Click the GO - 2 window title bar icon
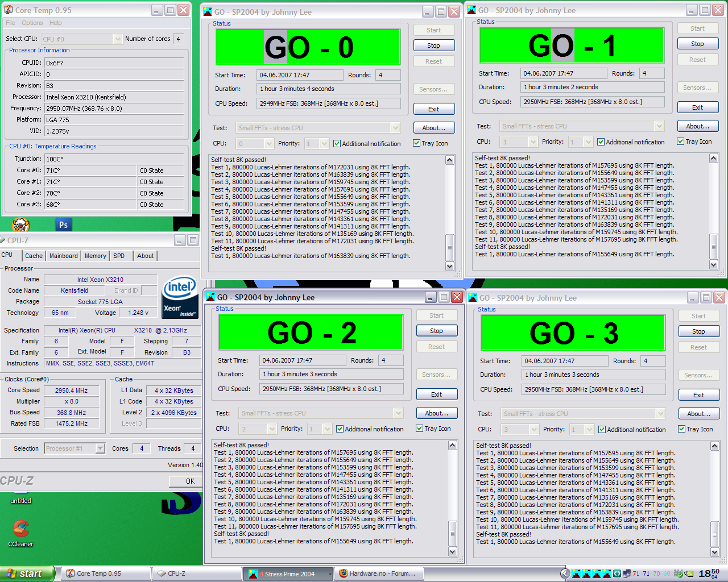This screenshot has height=582, width=728. point(210,297)
